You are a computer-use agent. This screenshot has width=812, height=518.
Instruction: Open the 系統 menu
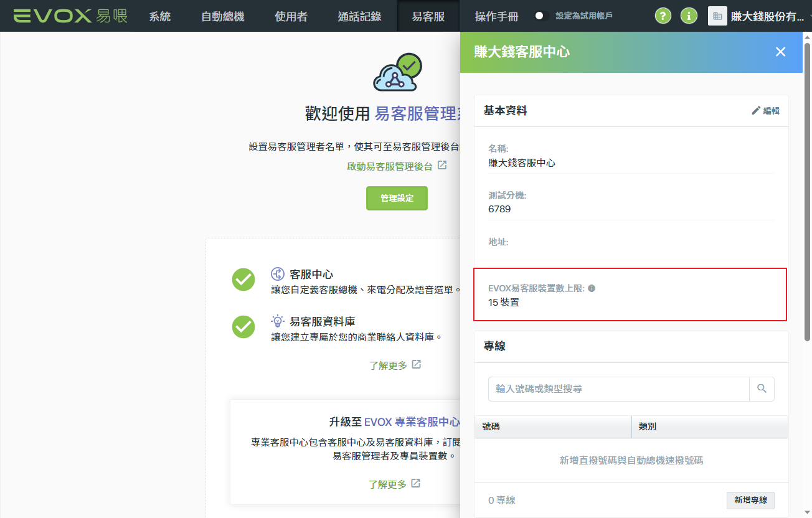[160, 16]
